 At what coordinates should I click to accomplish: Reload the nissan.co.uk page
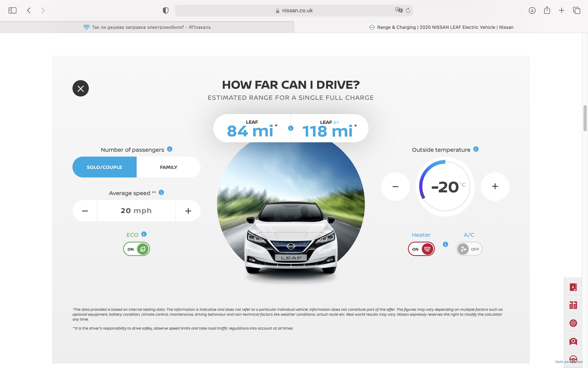408,10
